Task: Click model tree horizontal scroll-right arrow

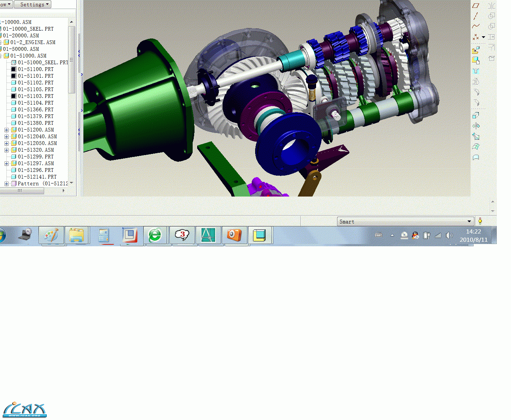Action: 64,191
